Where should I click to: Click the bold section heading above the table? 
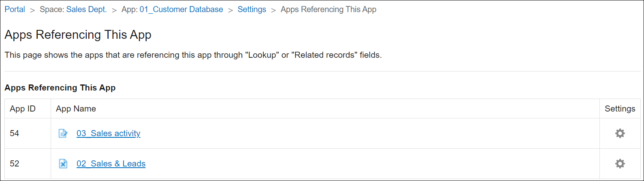(x=60, y=88)
